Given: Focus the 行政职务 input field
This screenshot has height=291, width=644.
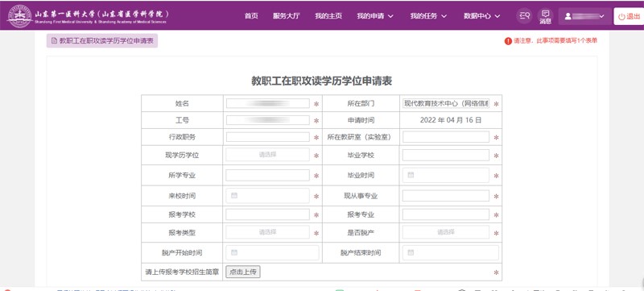Looking at the screenshot, I should pos(267,137).
